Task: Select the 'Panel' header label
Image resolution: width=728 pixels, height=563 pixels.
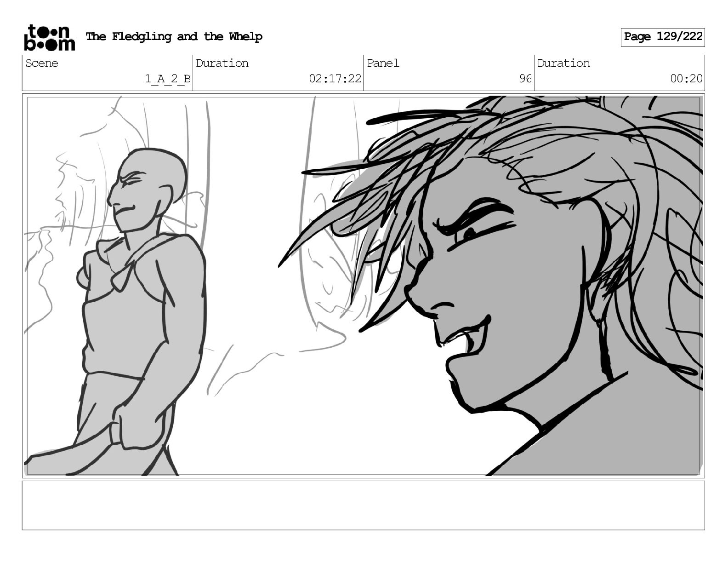Action: [x=383, y=63]
